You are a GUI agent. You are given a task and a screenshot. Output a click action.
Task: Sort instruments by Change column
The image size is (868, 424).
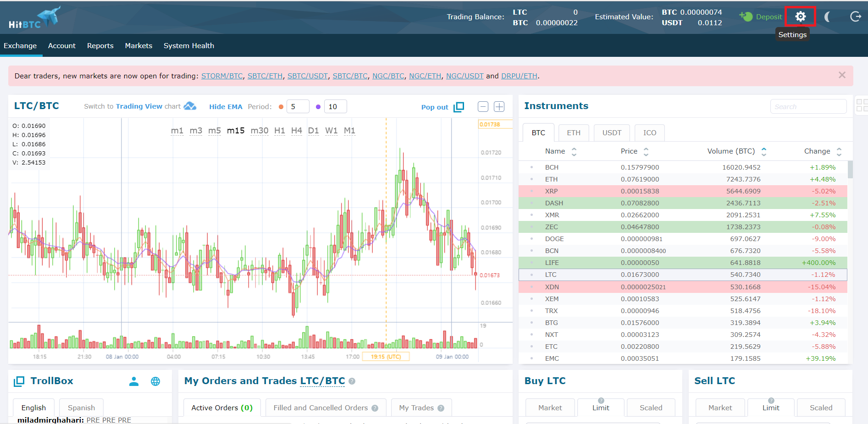(x=839, y=151)
